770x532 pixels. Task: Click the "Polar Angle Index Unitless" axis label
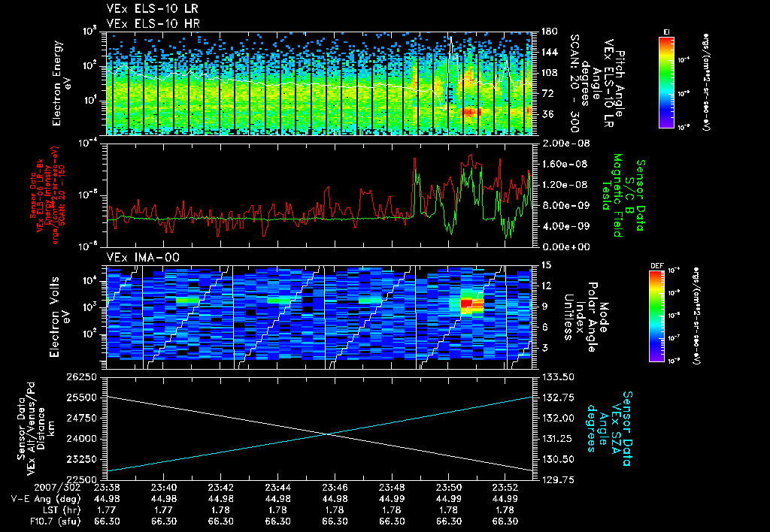581,317
